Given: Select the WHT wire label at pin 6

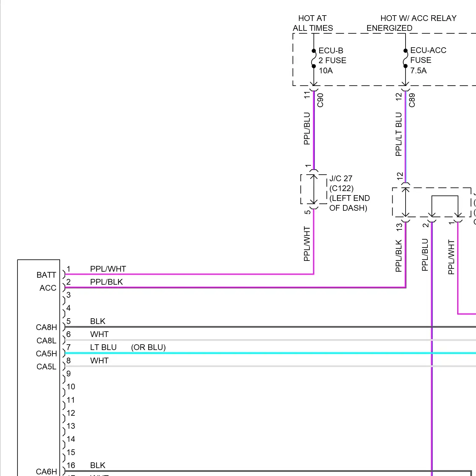Looking at the screenshot, I should coord(99,334).
